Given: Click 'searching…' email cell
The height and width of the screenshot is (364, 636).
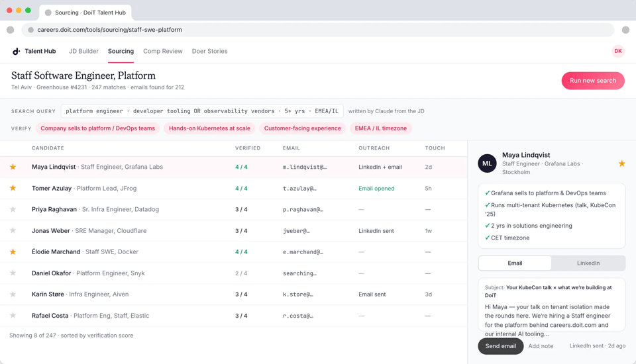Looking at the screenshot, I should [x=299, y=273].
